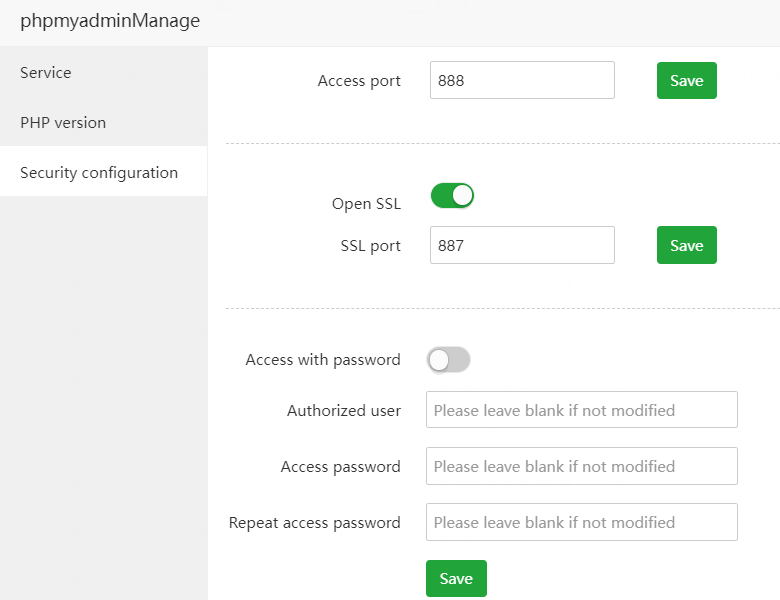Open the Service tab in sidebar
This screenshot has height=600, width=780.
[x=46, y=73]
